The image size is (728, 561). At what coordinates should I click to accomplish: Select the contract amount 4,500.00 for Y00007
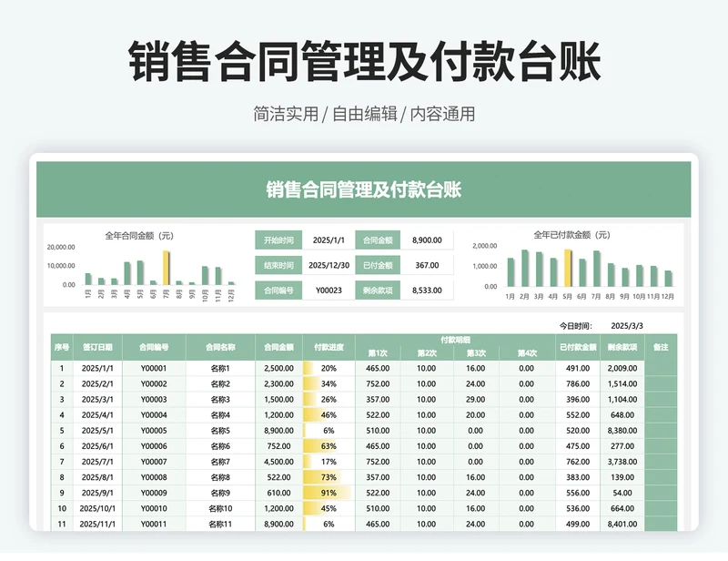(278, 462)
